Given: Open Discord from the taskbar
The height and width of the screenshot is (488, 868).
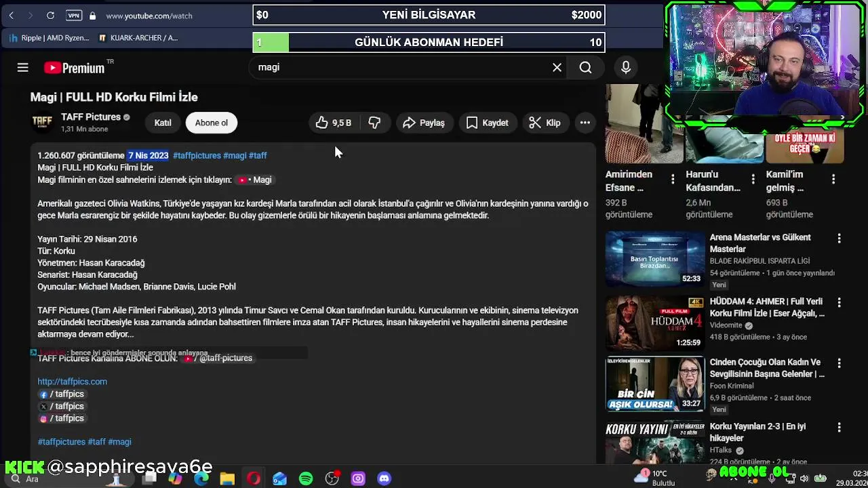Looking at the screenshot, I should [384, 479].
